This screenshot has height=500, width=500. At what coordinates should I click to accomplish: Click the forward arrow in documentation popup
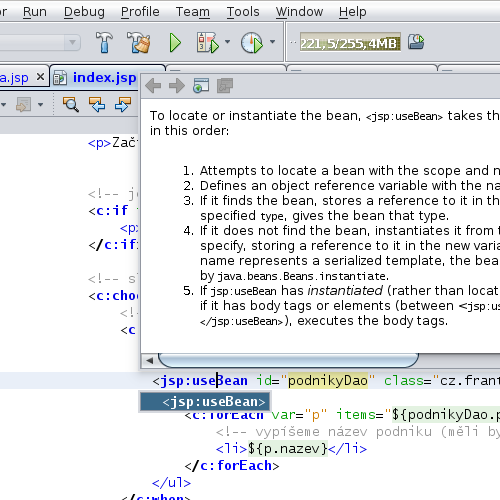tap(177, 86)
